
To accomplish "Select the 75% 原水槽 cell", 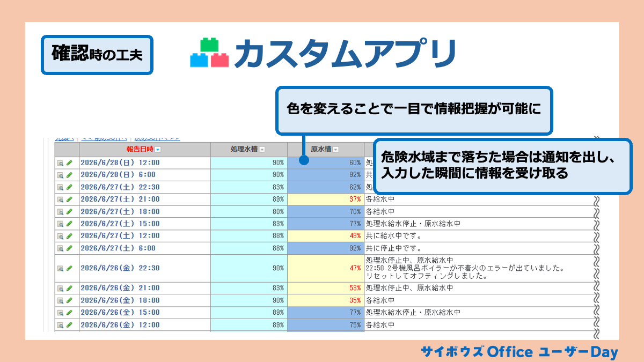I will pos(326,325).
